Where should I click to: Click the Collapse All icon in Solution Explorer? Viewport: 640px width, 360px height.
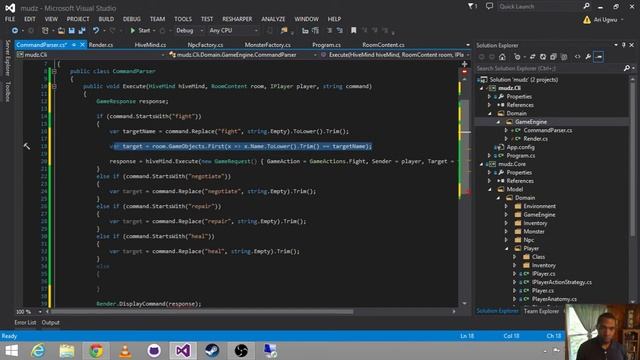[553, 57]
